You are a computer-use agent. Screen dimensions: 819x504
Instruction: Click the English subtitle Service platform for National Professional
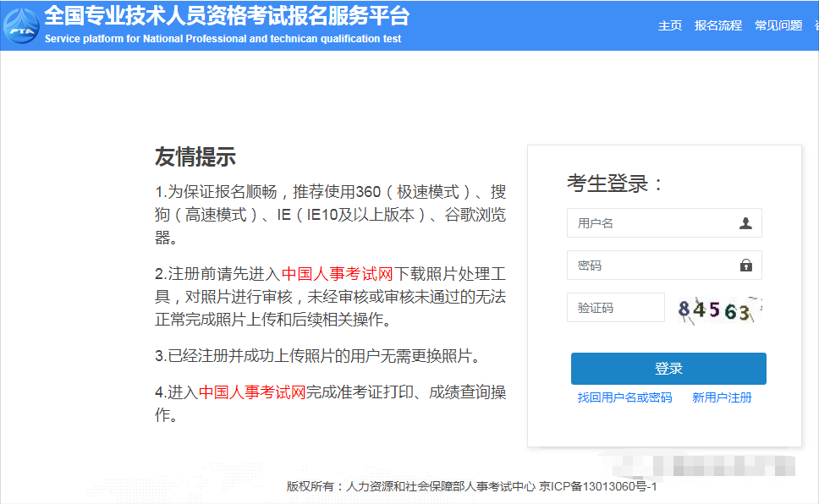pos(223,39)
